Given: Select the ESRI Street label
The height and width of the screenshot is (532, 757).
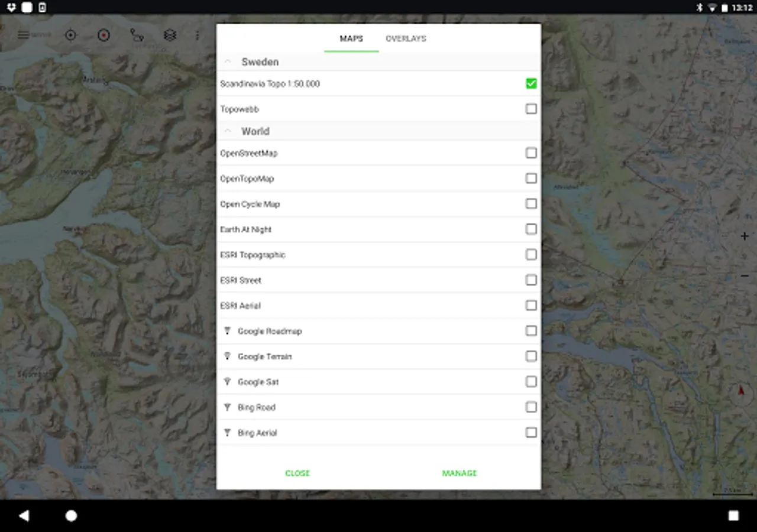Looking at the screenshot, I should 241,280.
